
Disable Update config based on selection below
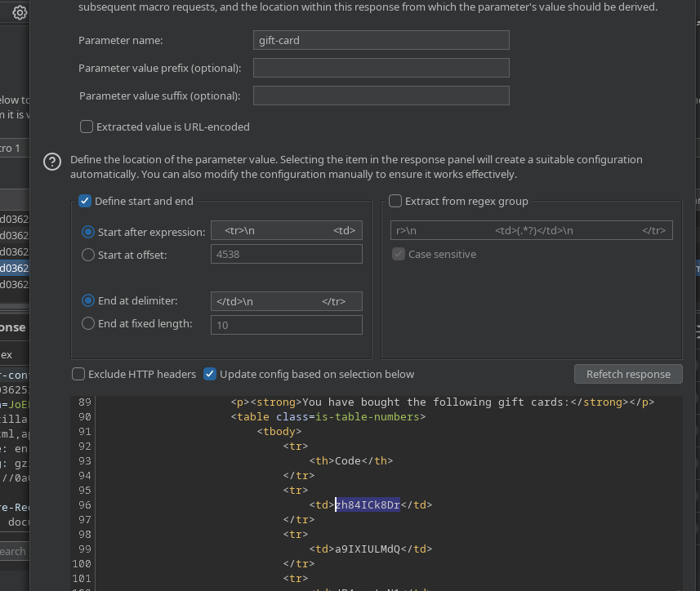pos(210,374)
